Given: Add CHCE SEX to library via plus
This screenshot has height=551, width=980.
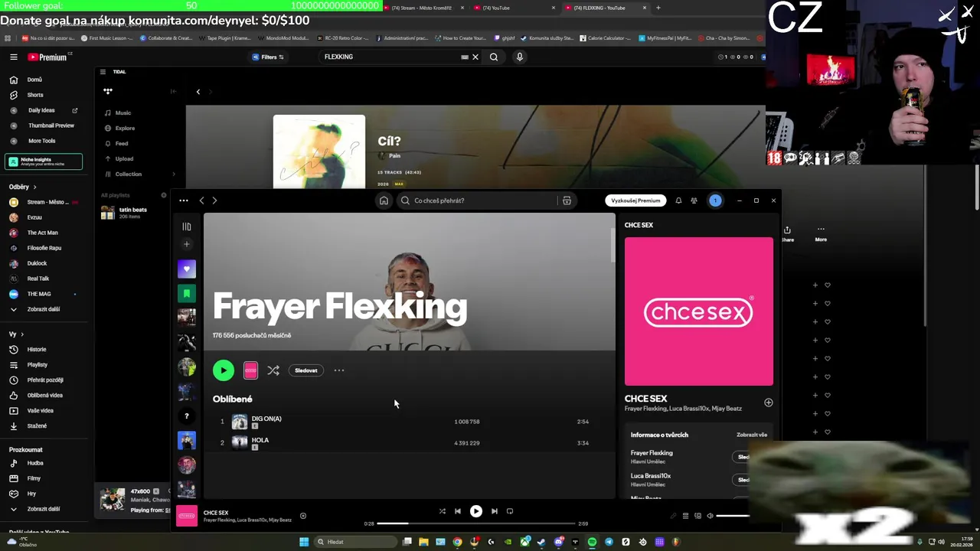Looking at the screenshot, I should pos(768,403).
